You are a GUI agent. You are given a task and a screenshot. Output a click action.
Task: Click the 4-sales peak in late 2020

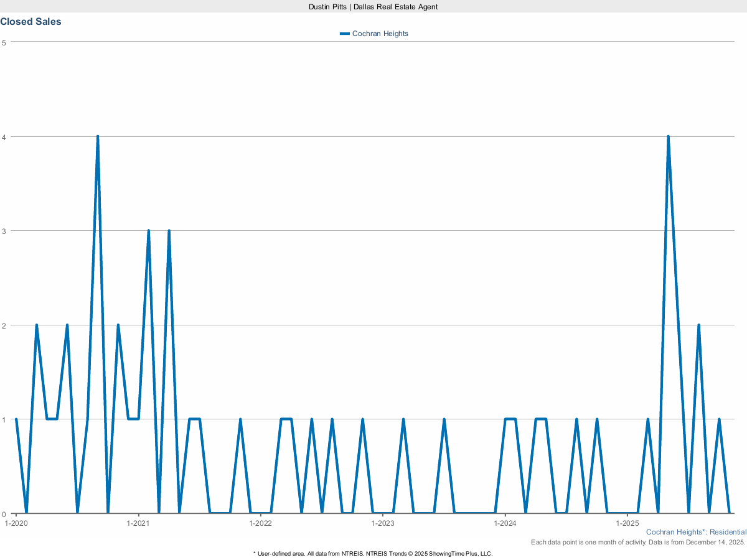click(x=98, y=136)
